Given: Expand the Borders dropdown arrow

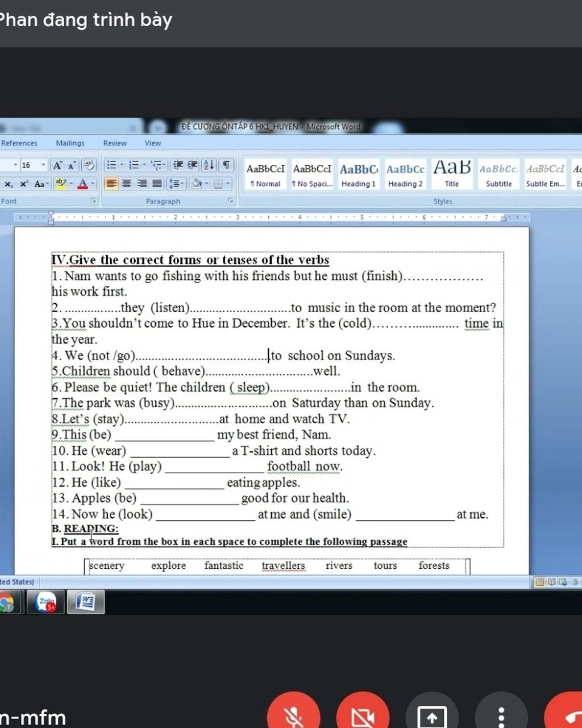Looking at the screenshot, I should [x=228, y=184].
